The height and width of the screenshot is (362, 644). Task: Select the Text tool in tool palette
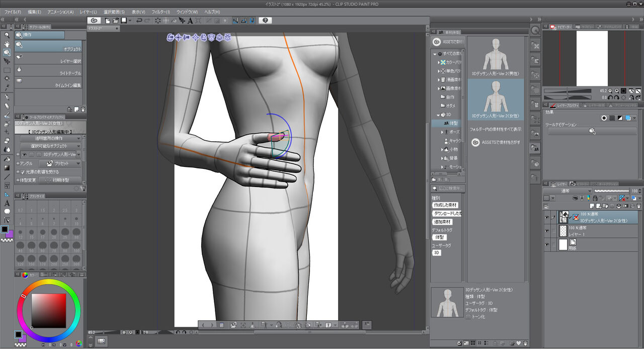coord(7,203)
